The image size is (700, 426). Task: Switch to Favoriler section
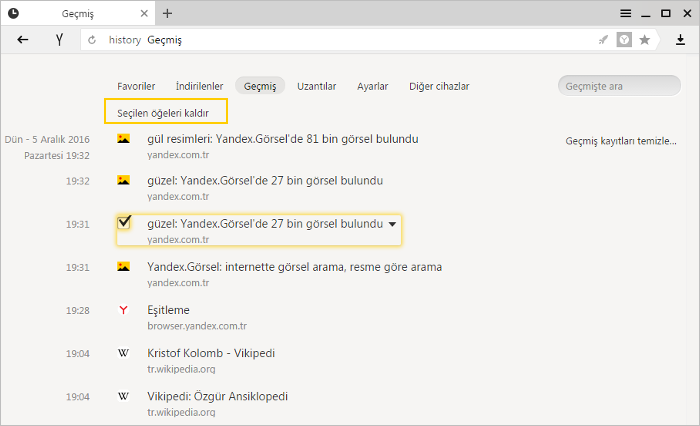(x=136, y=86)
